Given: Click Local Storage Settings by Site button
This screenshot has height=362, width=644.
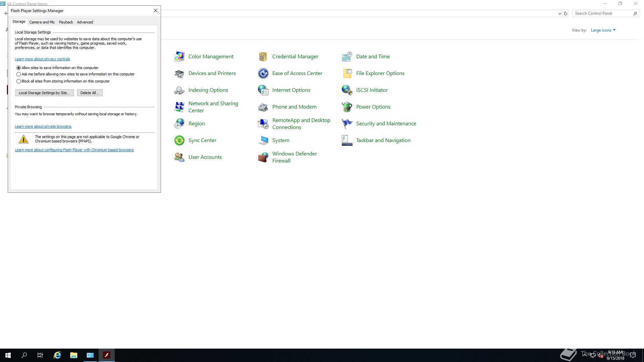Looking at the screenshot, I should [44, 93].
